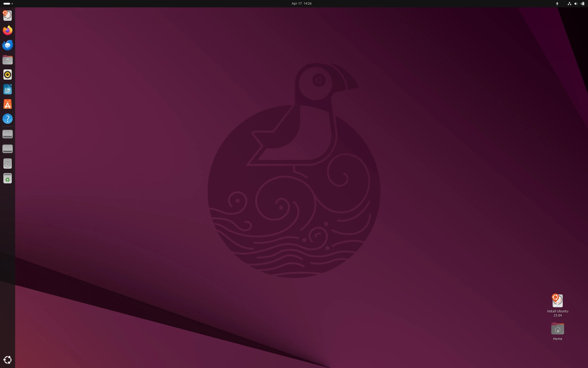This screenshot has height=368, width=588.
Task: Open quick settings via the battery indicator
Action: tap(583, 3)
